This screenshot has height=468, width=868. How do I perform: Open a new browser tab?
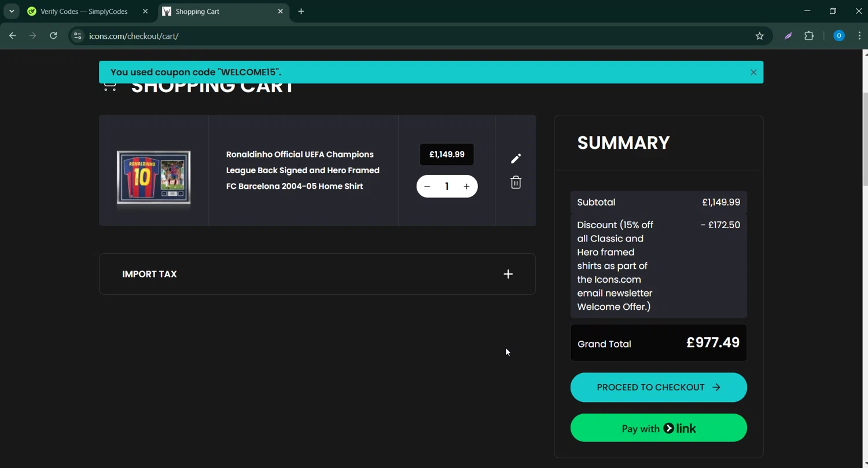pos(301,12)
